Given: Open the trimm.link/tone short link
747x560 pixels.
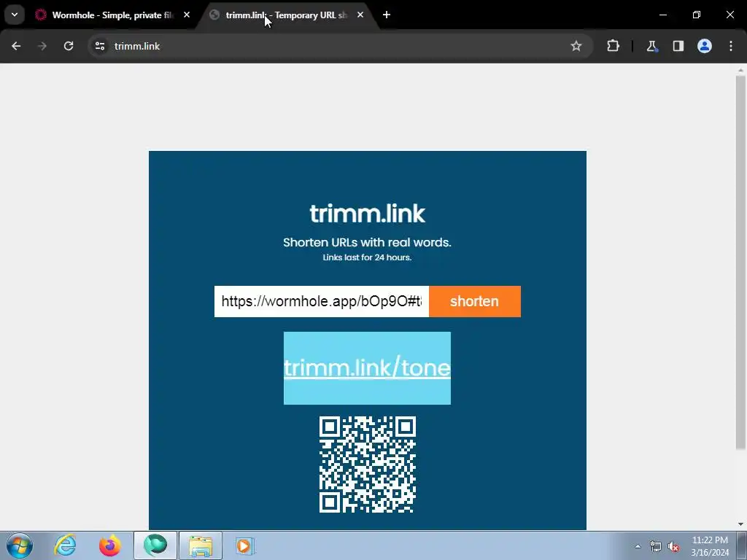Looking at the screenshot, I should 367,368.
